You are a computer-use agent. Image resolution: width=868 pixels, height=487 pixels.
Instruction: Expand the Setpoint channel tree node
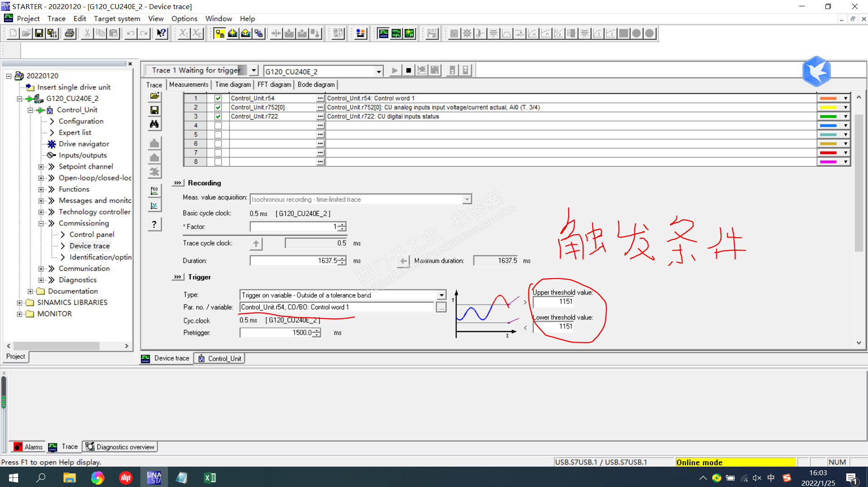click(41, 167)
